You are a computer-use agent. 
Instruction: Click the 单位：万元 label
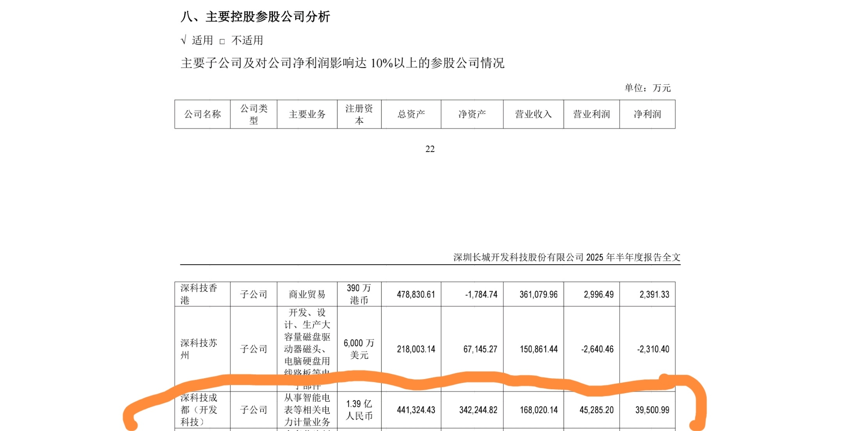pos(647,88)
